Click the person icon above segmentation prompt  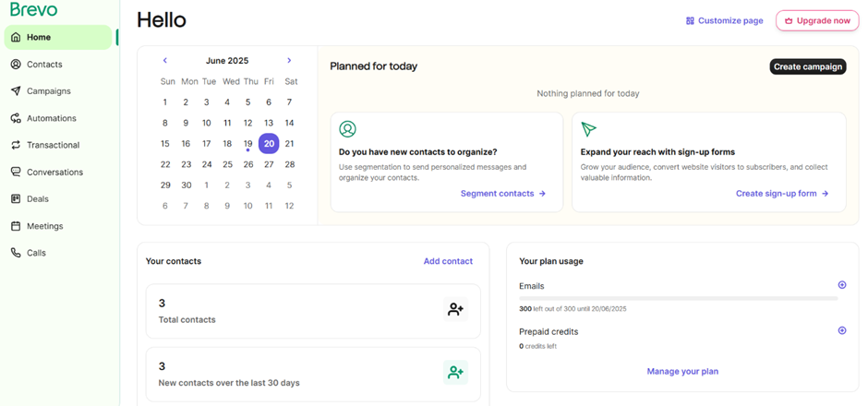coord(347,129)
